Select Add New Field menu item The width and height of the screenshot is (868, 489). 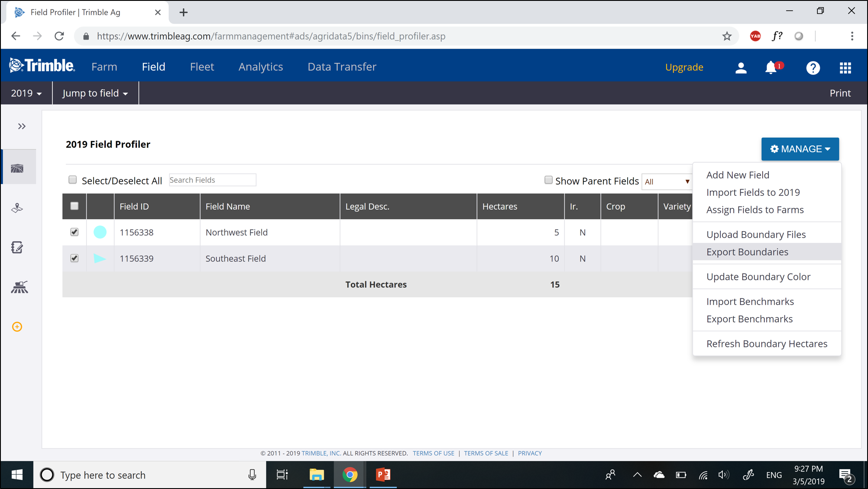pos(738,175)
